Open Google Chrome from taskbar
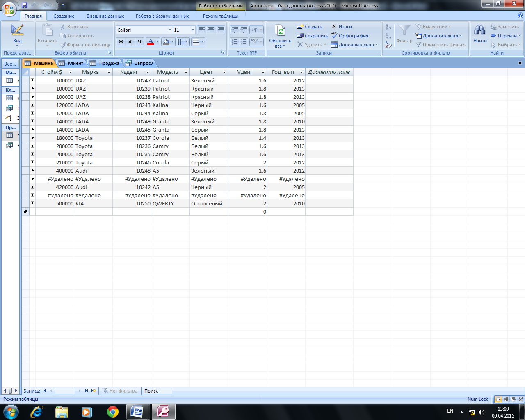 112,412
